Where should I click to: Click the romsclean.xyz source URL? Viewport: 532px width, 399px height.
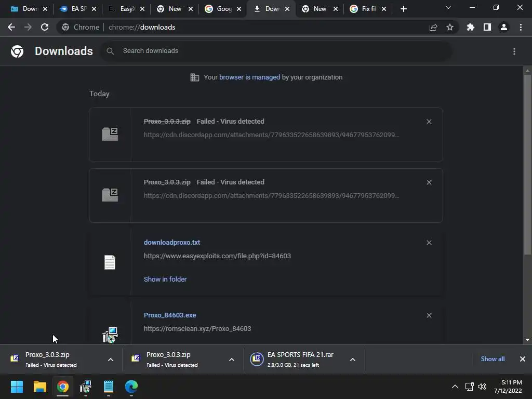click(197, 329)
